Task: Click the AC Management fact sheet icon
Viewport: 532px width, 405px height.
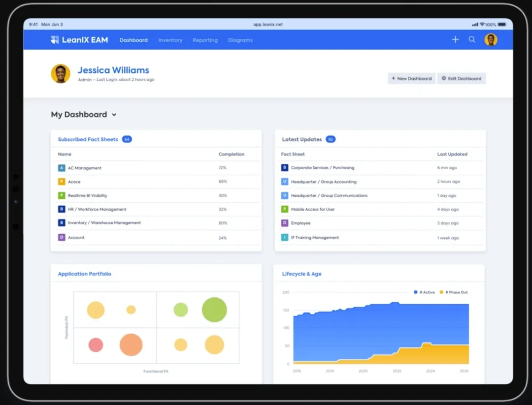Action: pos(62,168)
